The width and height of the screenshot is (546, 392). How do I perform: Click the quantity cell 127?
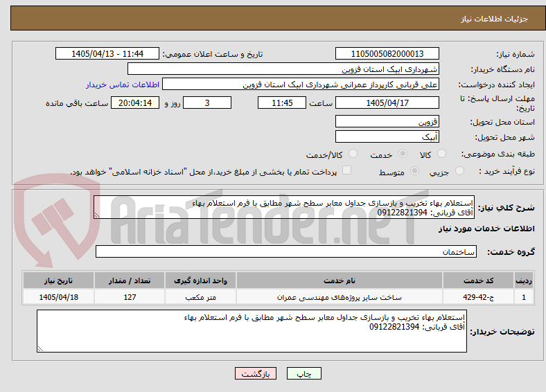pyautogui.click(x=130, y=297)
